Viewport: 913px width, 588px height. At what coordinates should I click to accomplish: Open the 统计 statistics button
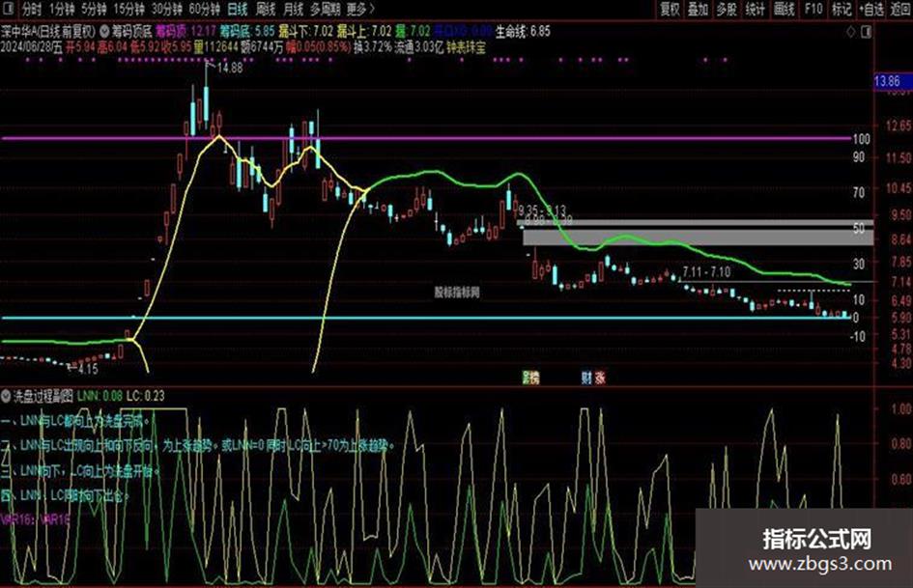click(756, 9)
